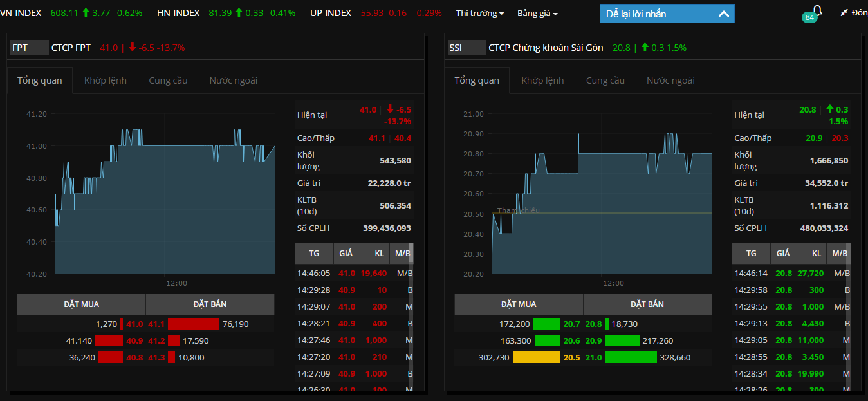Screen dimensions: 868x401
Task: Click the SSI trade list scrollbar
Action: (848, 316)
